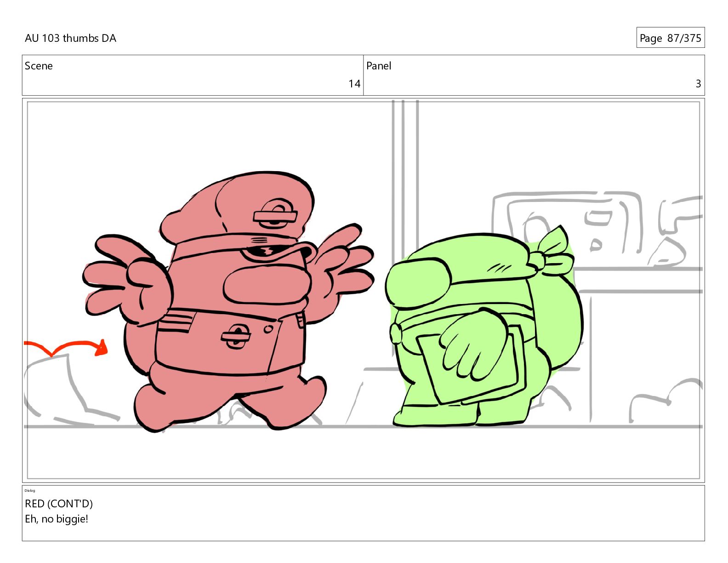Click the 'Panel' label
This screenshot has width=728, height=563.
379,66
